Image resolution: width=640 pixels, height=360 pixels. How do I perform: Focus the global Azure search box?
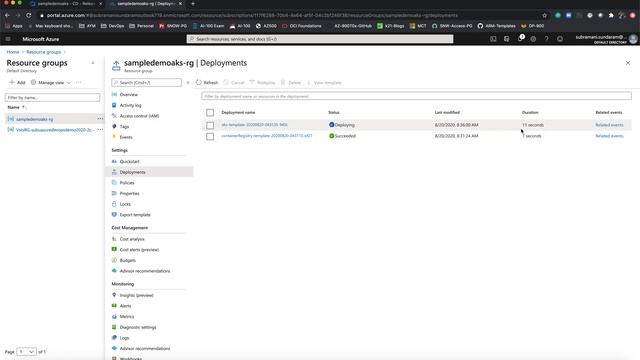[x=320, y=39]
